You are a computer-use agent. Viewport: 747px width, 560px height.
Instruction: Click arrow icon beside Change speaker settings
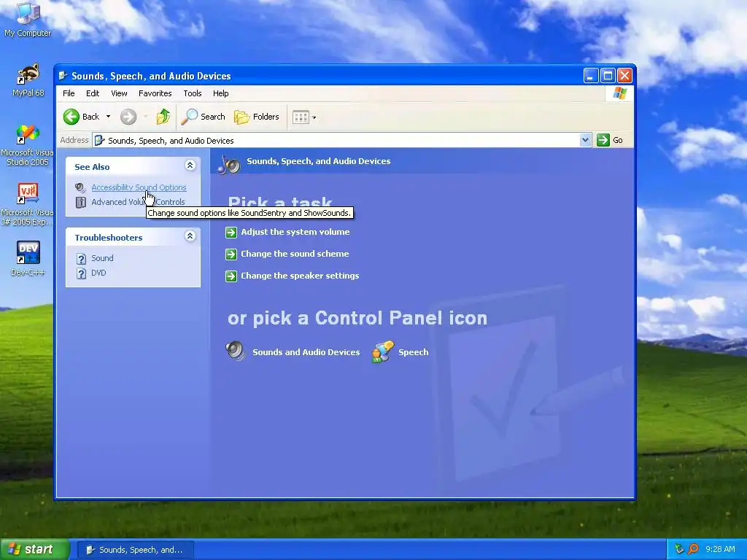(231, 276)
